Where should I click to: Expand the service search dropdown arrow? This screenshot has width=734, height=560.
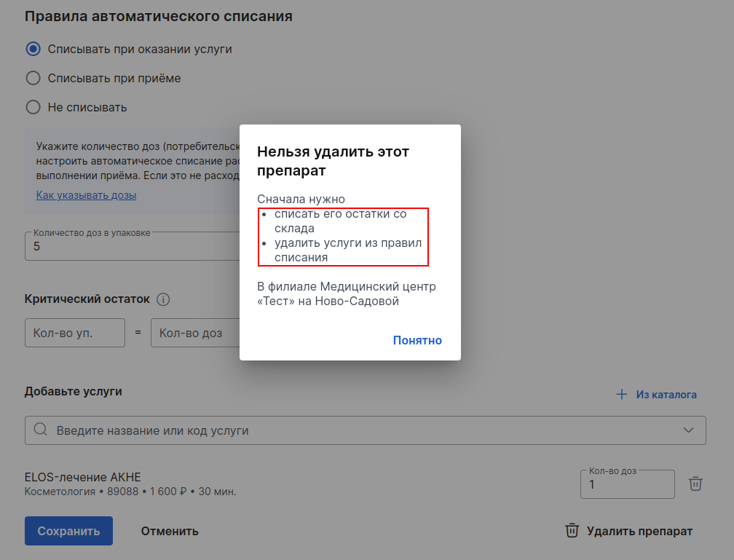click(688, 430)
